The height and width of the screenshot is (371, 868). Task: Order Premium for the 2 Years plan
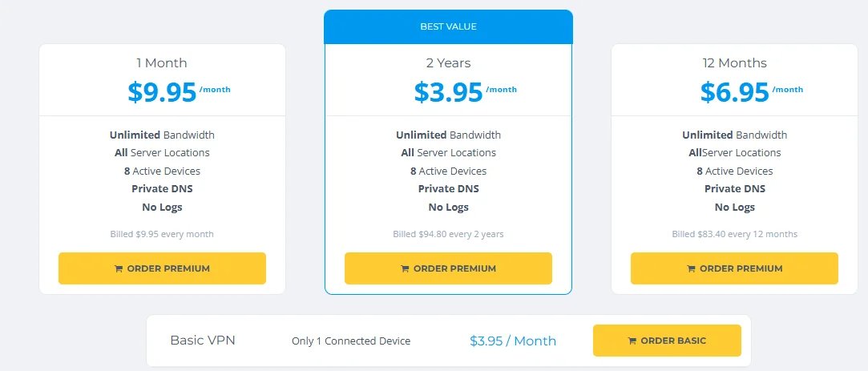pos(448,268)
